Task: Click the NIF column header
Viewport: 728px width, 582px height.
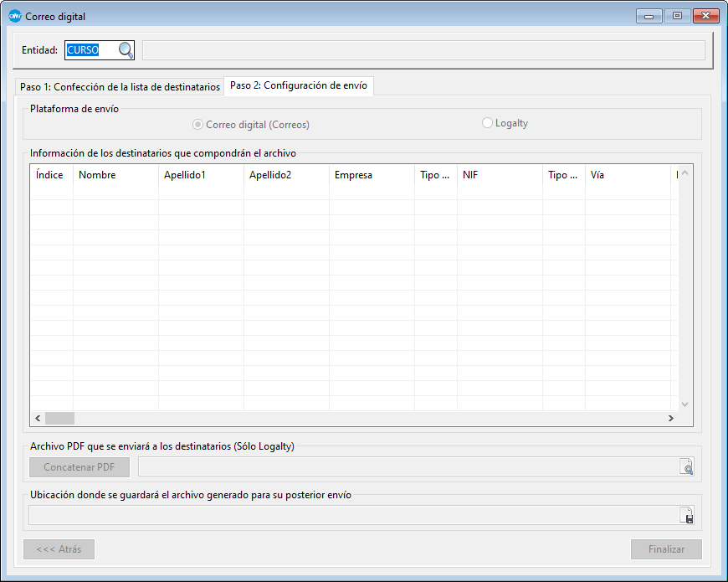Action: [500, 175]
